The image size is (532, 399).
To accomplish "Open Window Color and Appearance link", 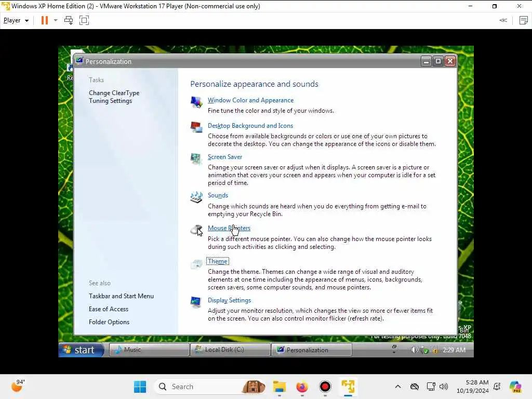I will coord(251,100).
